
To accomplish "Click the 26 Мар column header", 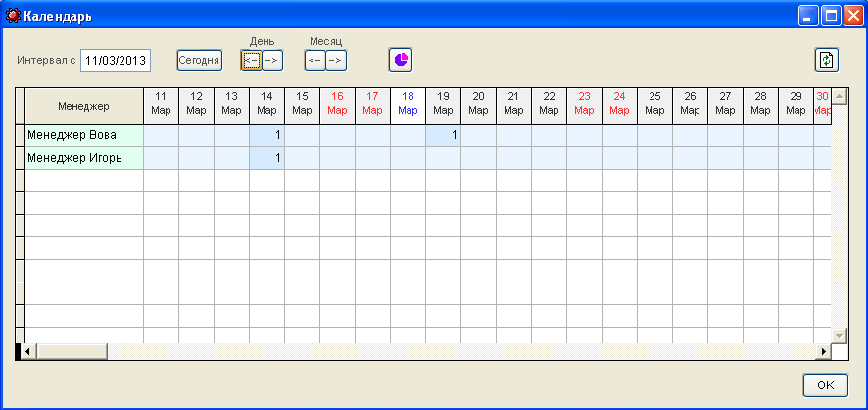I will [691, 105].
